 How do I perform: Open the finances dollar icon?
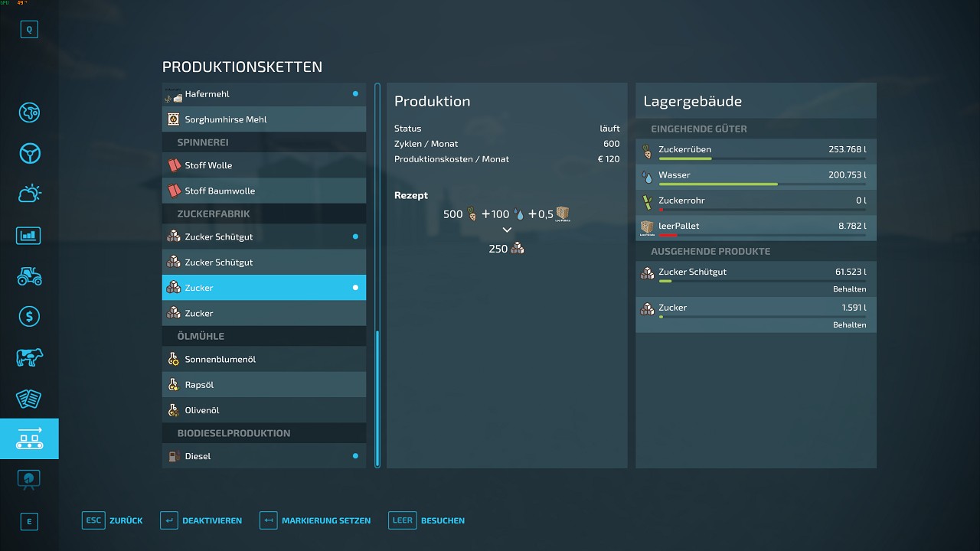[x=29, y=316]
